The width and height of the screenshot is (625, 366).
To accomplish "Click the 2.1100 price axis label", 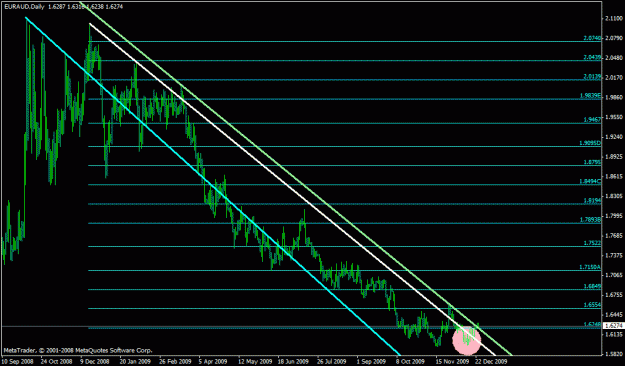I will [x=614, y=19].
